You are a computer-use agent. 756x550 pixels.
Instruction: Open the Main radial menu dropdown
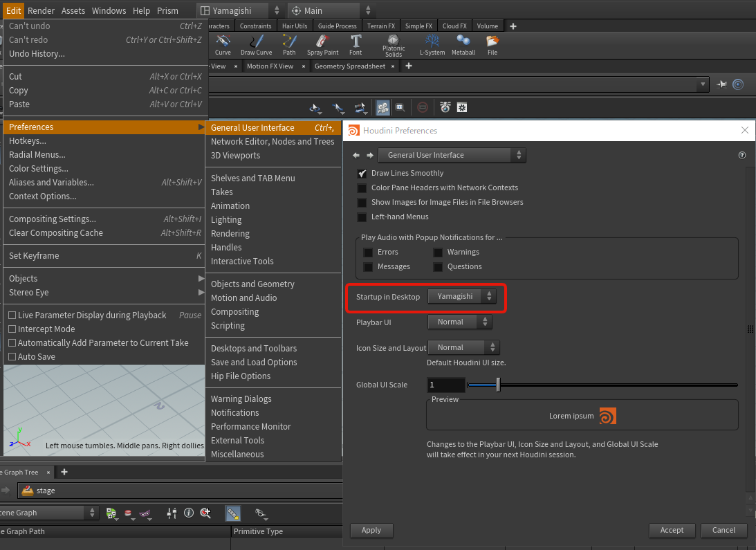[331, 10]
